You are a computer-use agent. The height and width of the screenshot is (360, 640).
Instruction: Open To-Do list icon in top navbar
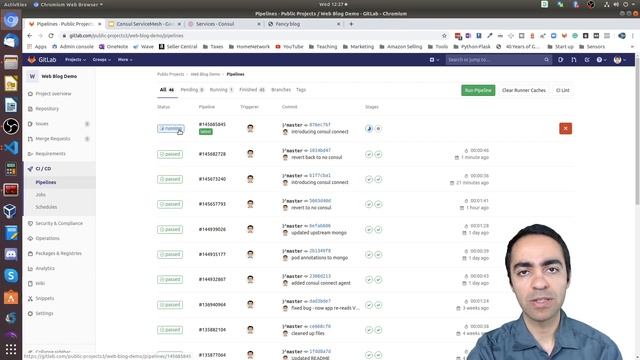tap(587, 60)
